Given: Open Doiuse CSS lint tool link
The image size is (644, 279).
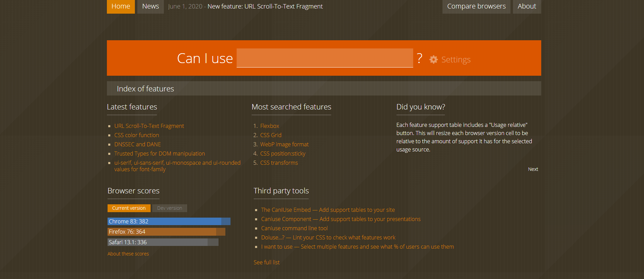Looking at the screenshot, I should 328,237.
